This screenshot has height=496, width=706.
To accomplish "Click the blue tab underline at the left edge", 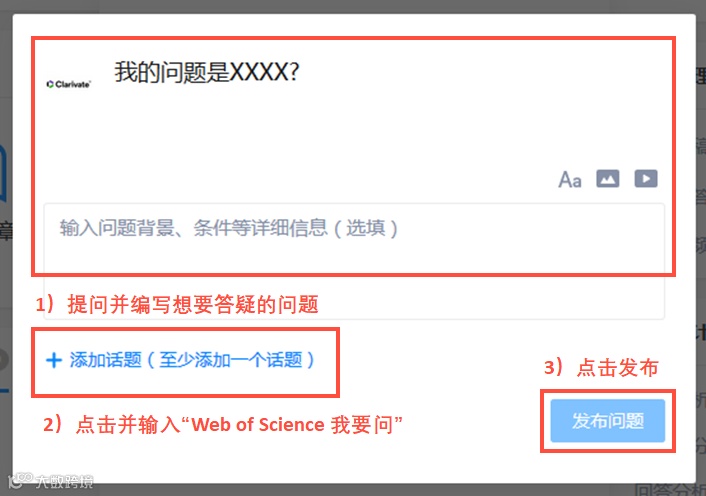I will tap(5, 391).
